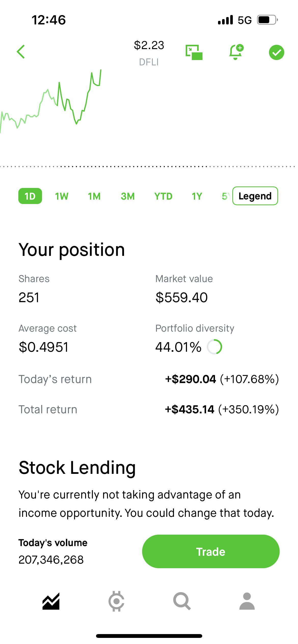Select the 1D chart range

30,196
